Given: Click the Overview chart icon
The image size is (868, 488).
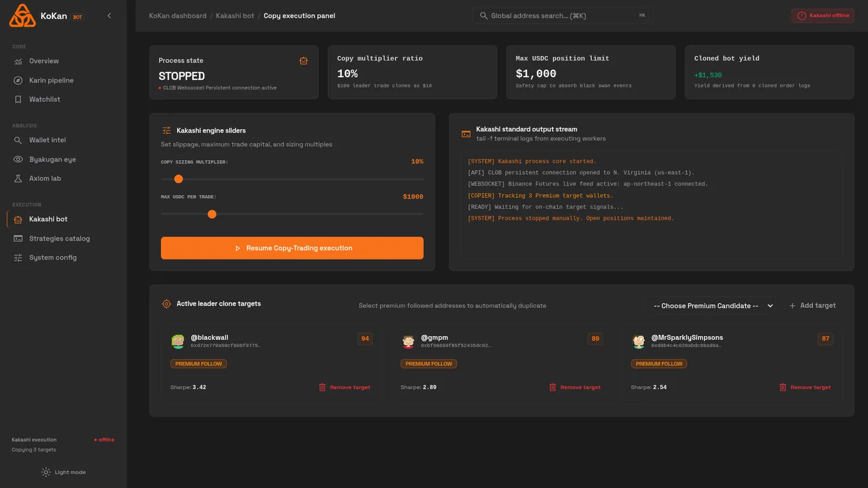Looking at the screenshot, I should point(18,61).
